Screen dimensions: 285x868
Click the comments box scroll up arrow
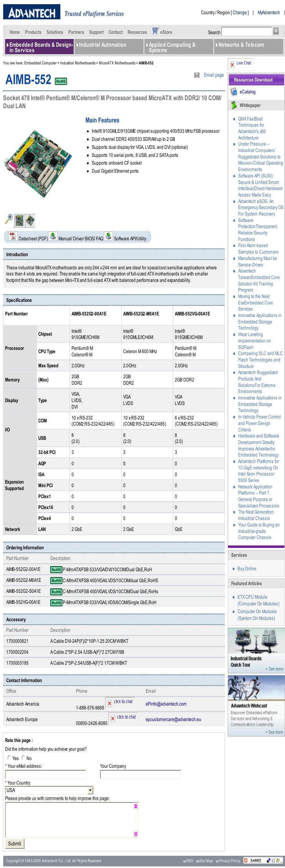click(136, 806)
